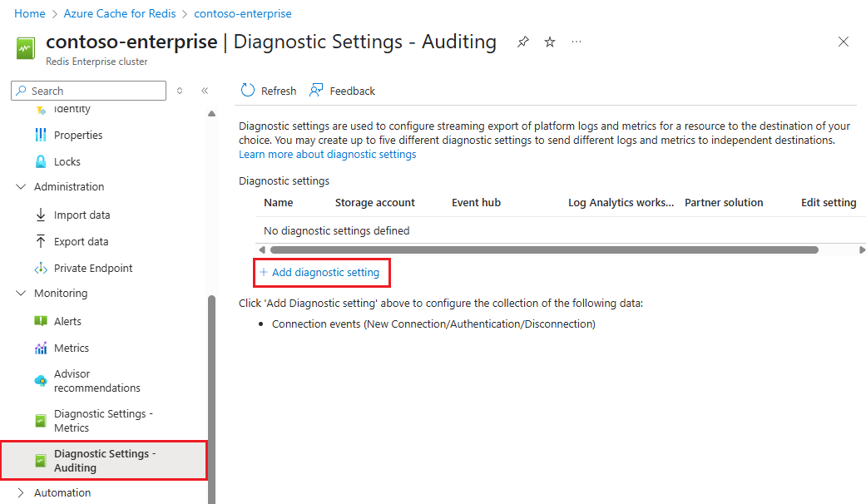This screenshot has height=504, width=866.
Task: Select the Advisor recommendations icon
Action: click(x=40, y=381)
